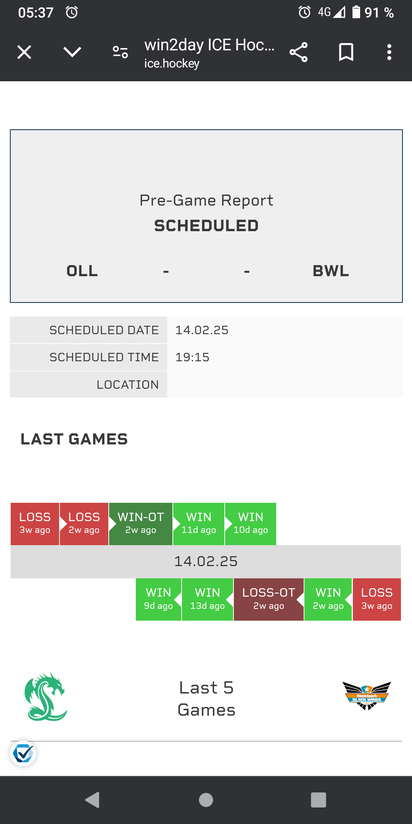Screen dimensions: 412x824
Task: Close the custom tab with X icon
Action: point(24,52)
